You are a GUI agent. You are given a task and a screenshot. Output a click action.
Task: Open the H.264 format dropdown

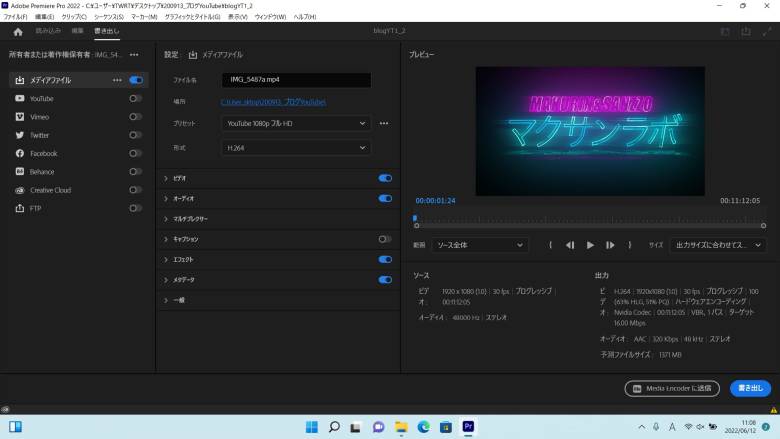[x=296, y=148]
